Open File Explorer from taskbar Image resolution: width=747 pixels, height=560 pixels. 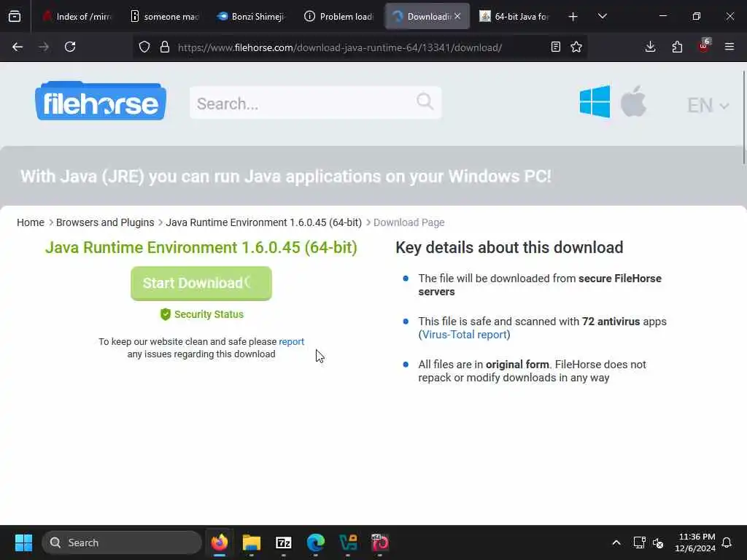(x=251, y=542)
